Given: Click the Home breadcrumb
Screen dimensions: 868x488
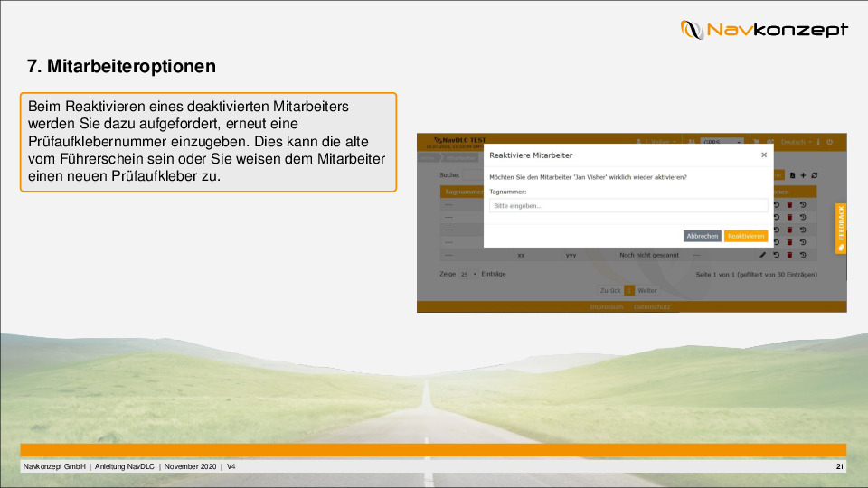Looking at the screenshot, I should tap(427, 158).
